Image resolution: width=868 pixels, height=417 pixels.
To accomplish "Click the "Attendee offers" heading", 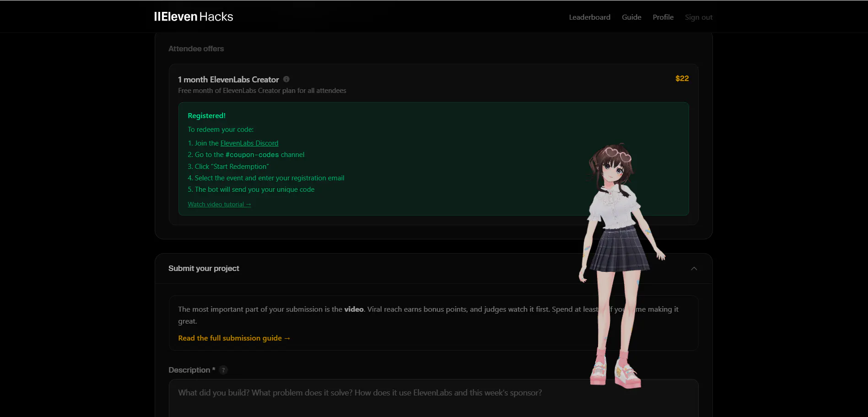I will click(196, 49).
